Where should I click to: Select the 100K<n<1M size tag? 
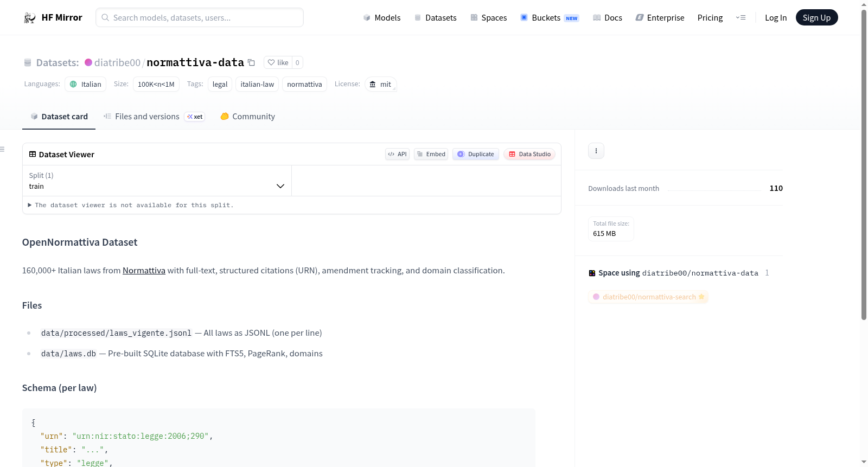[x=156, y=84]
